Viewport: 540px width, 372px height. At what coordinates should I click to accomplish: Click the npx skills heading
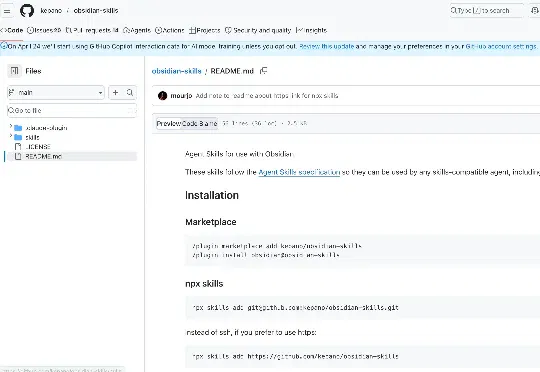(204, 284)
